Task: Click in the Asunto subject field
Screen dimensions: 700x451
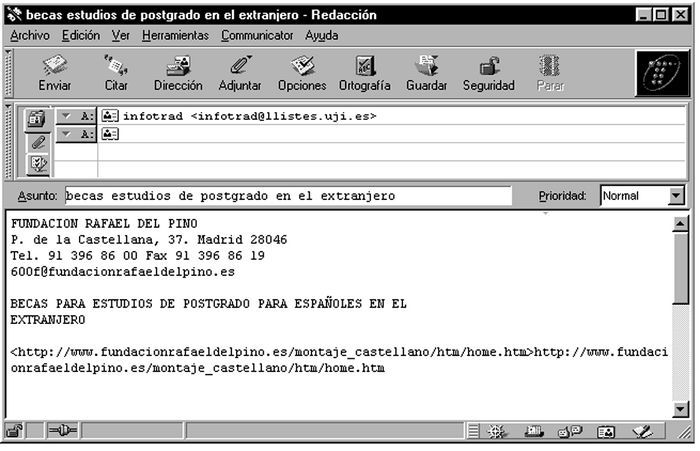Action: [x=288, y=196]
